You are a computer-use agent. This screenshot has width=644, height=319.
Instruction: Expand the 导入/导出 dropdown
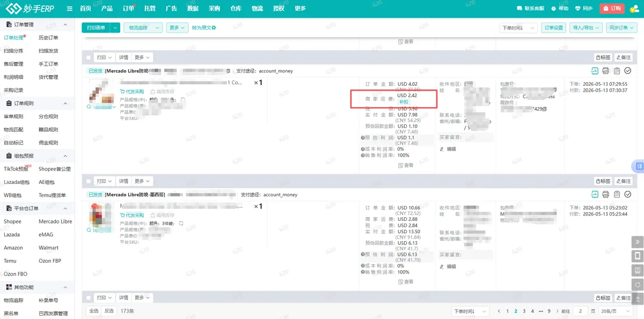(586, 28)
